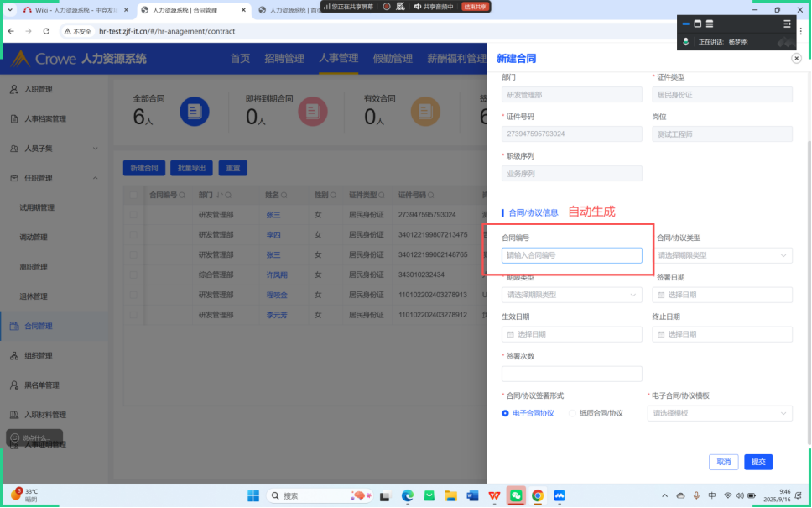The height and width of the screenshot is (508, 812).
Task: Click the 入职管理 person icon in sidebar
Action: click(14, 89)
